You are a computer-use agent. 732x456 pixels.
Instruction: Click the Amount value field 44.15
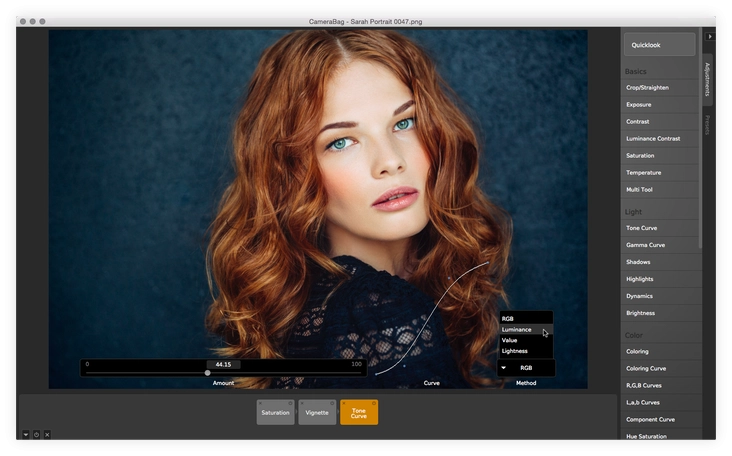click(x=223, y=365)
